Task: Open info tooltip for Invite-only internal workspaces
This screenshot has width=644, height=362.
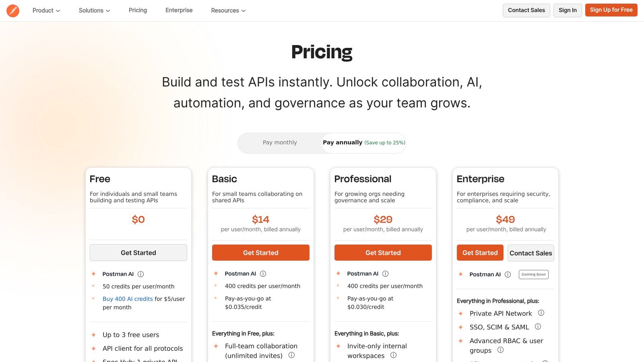Action: tap(393, 355)
